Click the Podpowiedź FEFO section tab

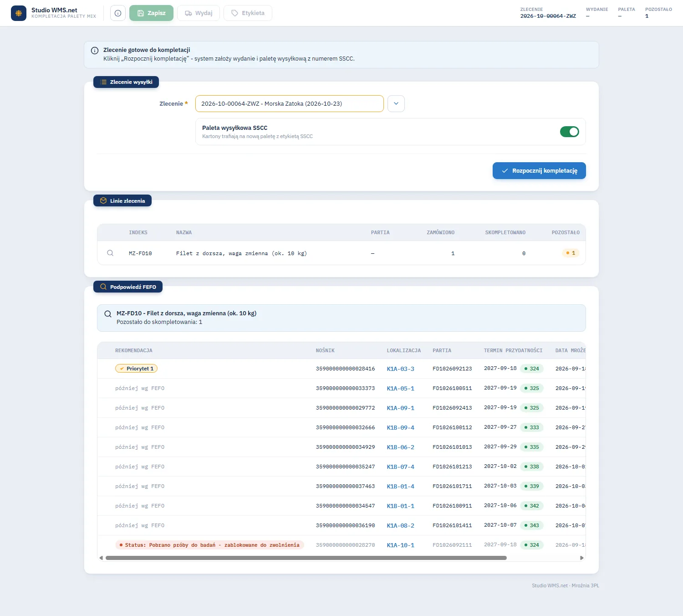[128, 287]
